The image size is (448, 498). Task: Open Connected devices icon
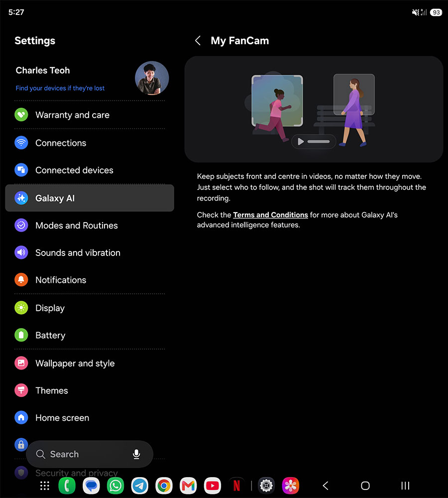(21, 170)
